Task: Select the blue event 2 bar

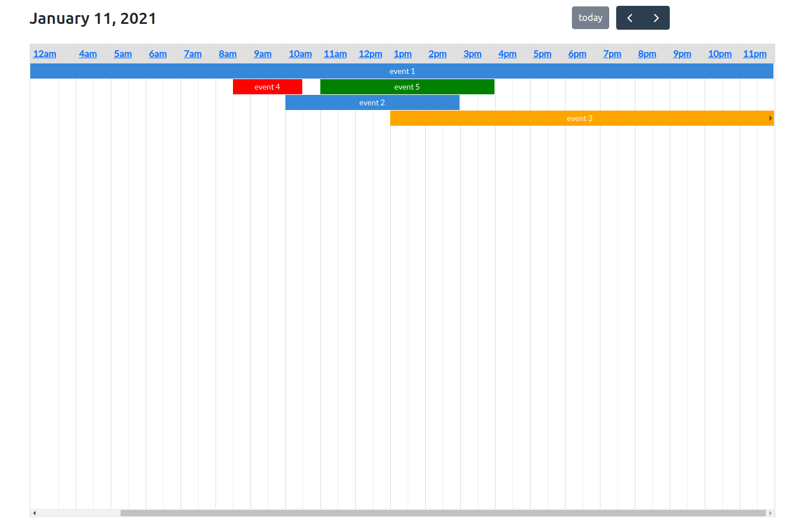Action: tap(372, 102)
